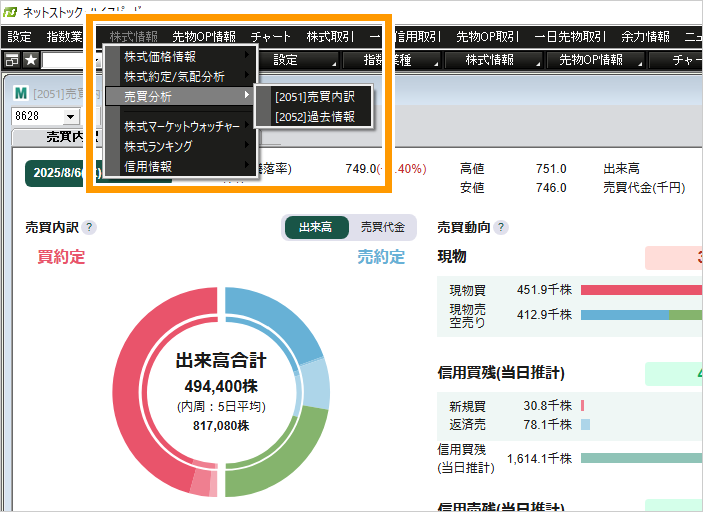
Task: Click the help icon next to 売買動向
Action: click(x=501, y=227)
